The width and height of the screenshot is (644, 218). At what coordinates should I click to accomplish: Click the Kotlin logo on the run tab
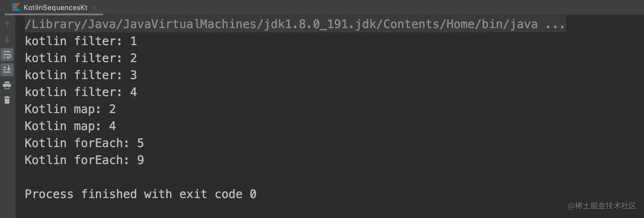17,7
